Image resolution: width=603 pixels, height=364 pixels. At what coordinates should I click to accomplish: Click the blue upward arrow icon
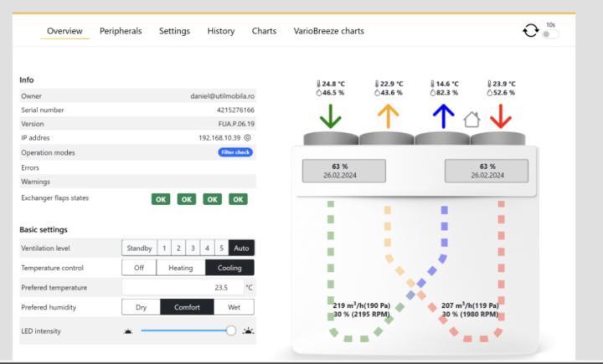tap(443, 116)
